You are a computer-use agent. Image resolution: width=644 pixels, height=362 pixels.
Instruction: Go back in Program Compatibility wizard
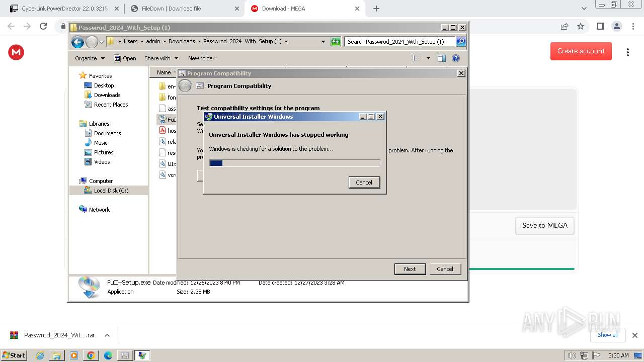pyautogui.click(x=185, y=86)
